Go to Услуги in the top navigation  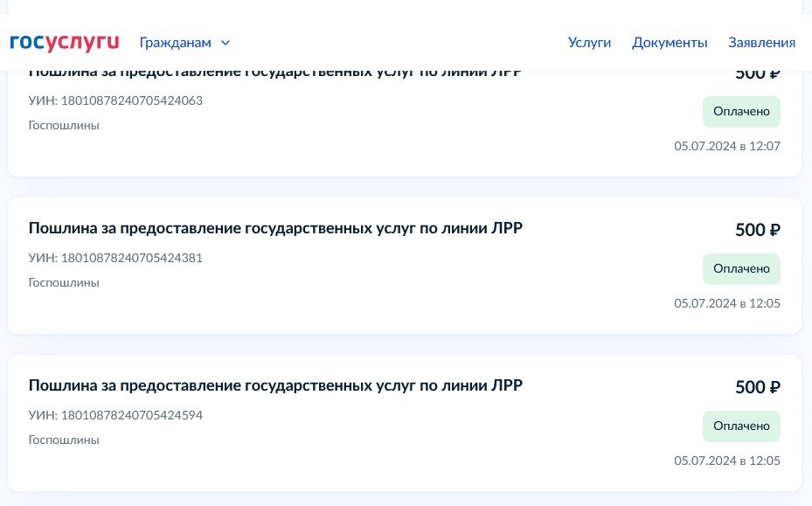pyautogui.click(x=589, y=42)
